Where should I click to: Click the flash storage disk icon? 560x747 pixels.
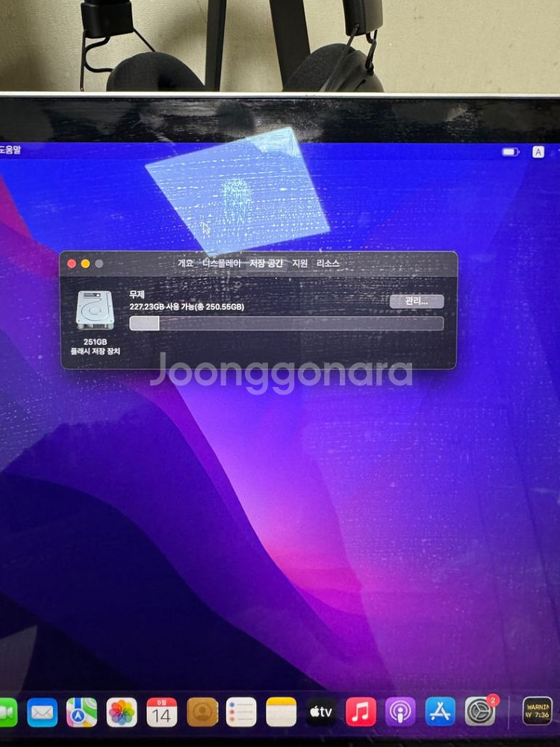pyautogui.click(x=95, y=310)
